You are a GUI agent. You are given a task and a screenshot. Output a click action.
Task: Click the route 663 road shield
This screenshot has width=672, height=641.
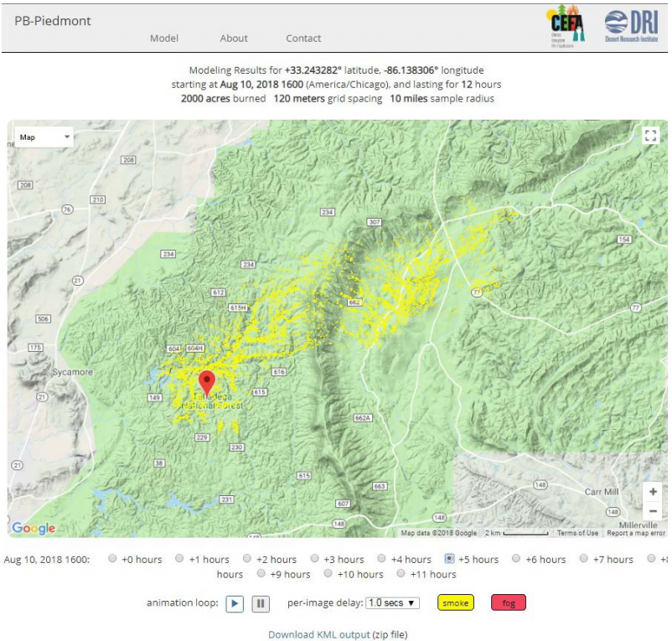pos(380,486)
